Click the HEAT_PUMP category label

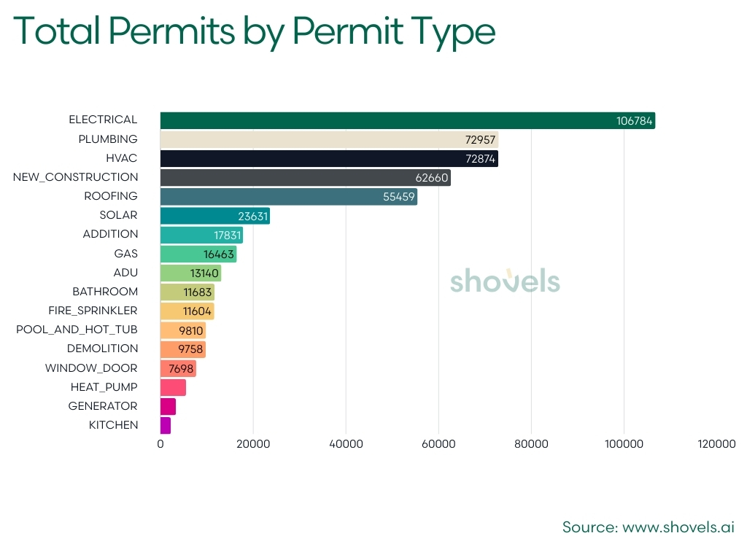[104, 388]
